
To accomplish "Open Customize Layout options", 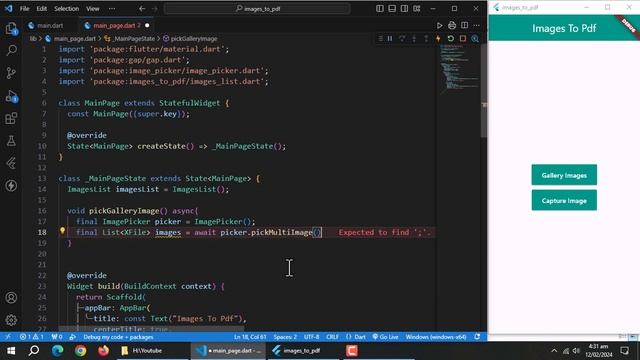I will pos(417,9).
